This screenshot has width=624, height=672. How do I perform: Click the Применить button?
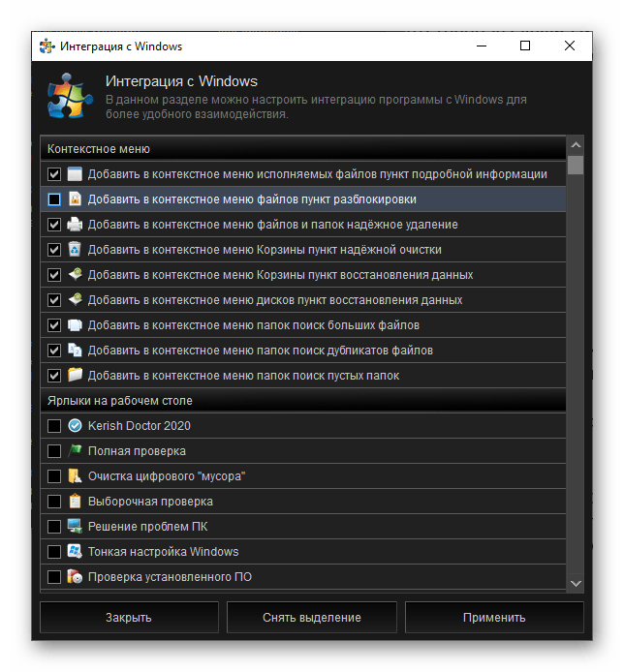494,617
